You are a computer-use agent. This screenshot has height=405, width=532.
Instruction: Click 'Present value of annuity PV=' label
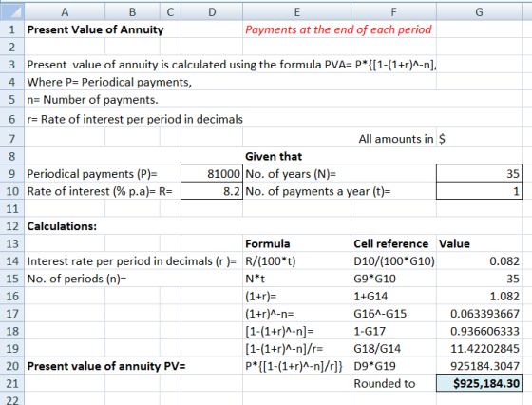[x=106, y=366]
